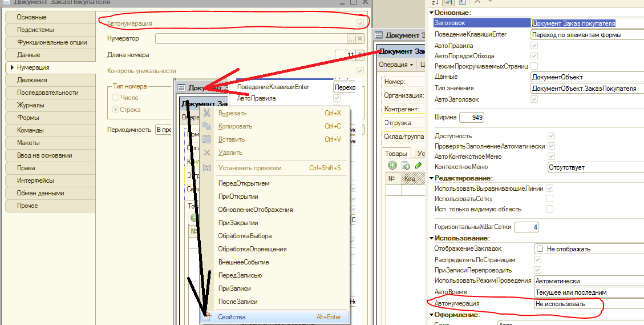Click the anchor icon beside Установить привязки
The height and width of the screenshot is (325, 644).
click(207, 168)
